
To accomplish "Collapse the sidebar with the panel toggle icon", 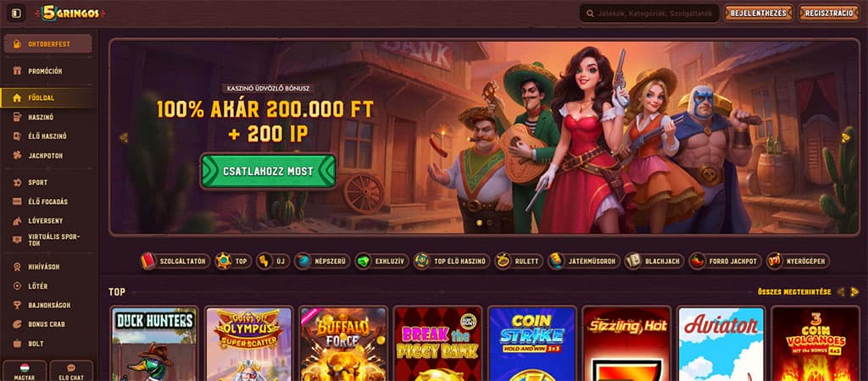I will 16,14.
